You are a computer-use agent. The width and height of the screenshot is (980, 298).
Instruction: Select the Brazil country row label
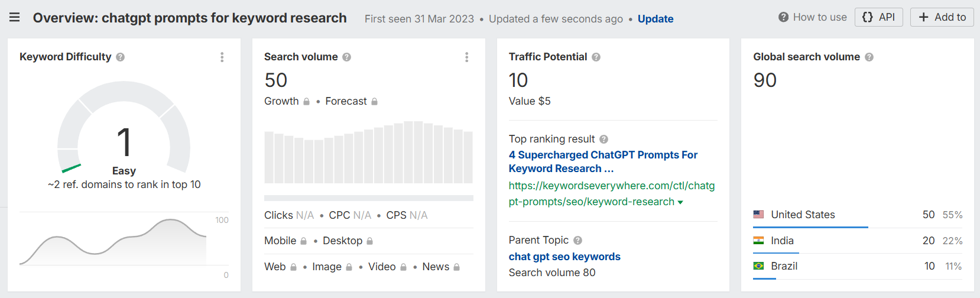tap(784, 266)
